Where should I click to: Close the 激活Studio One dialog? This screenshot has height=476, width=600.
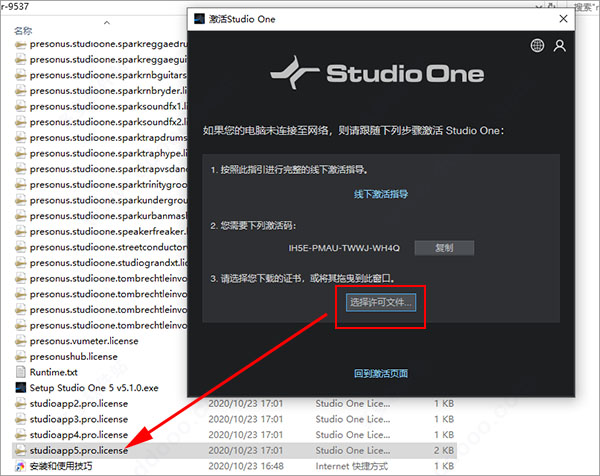[x=563, y=18]
